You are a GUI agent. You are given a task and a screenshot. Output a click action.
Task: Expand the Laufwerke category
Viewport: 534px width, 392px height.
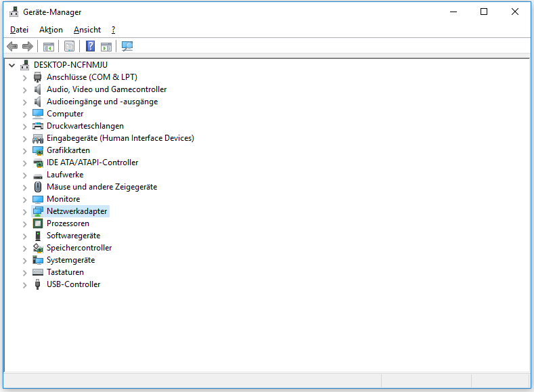[24, 175]
